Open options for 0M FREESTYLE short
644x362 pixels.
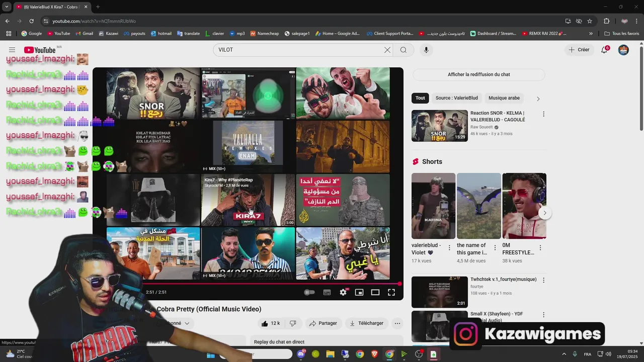point(540,248)
